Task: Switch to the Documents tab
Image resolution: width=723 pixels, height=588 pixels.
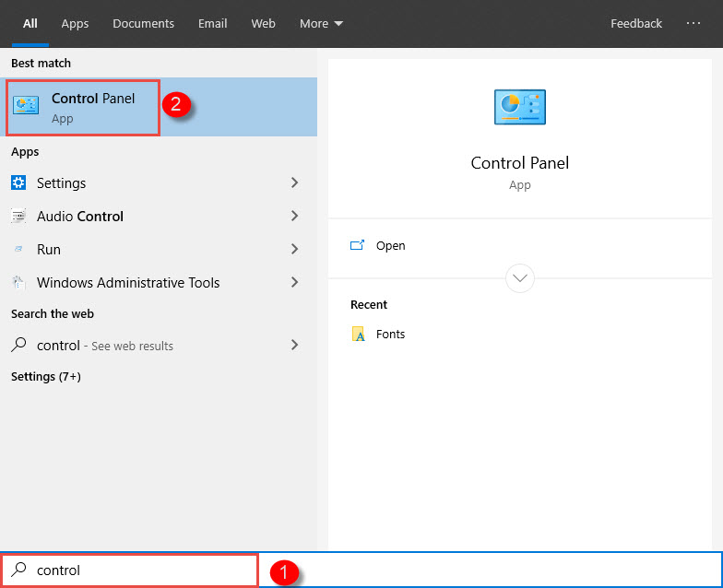Action: [143, 24]
